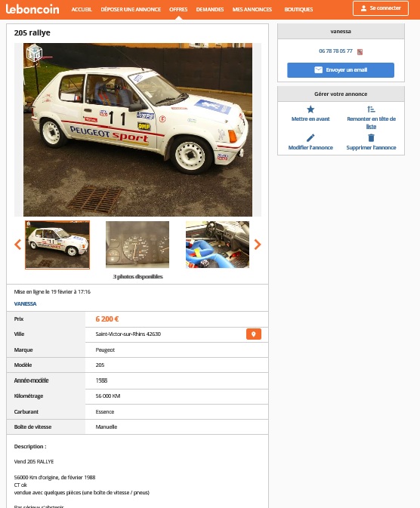Click the pencil icon to modify the listing
420x508 pixels.
(310, 137)
